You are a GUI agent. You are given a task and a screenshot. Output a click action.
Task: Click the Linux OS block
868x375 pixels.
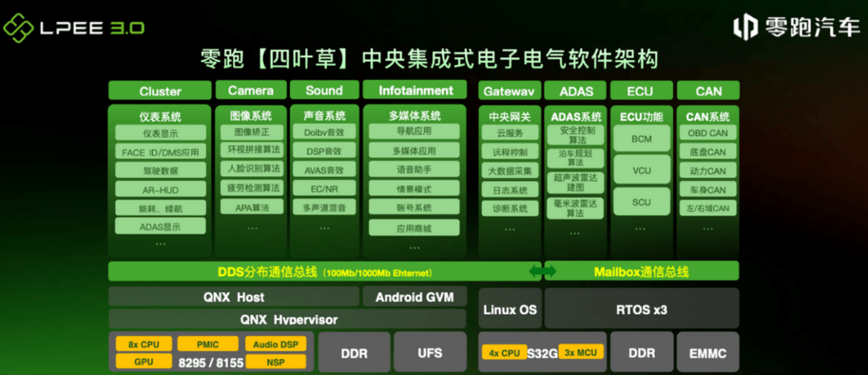click(510, 309)
